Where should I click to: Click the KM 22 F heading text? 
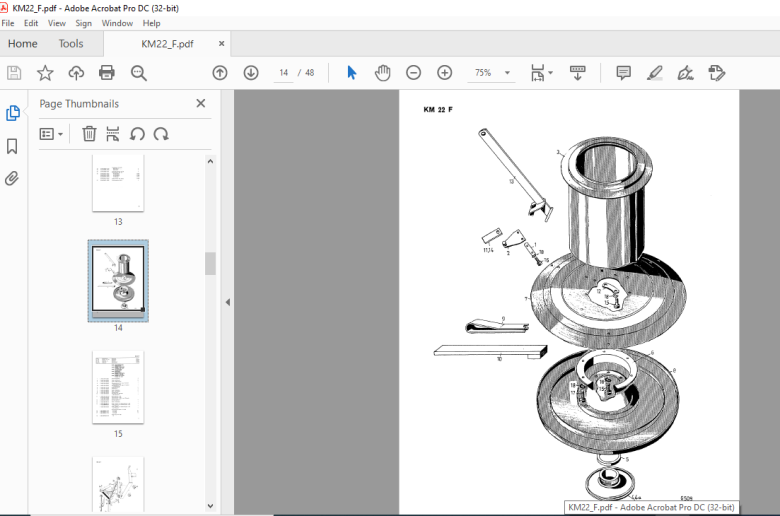[x=438, y=109]
